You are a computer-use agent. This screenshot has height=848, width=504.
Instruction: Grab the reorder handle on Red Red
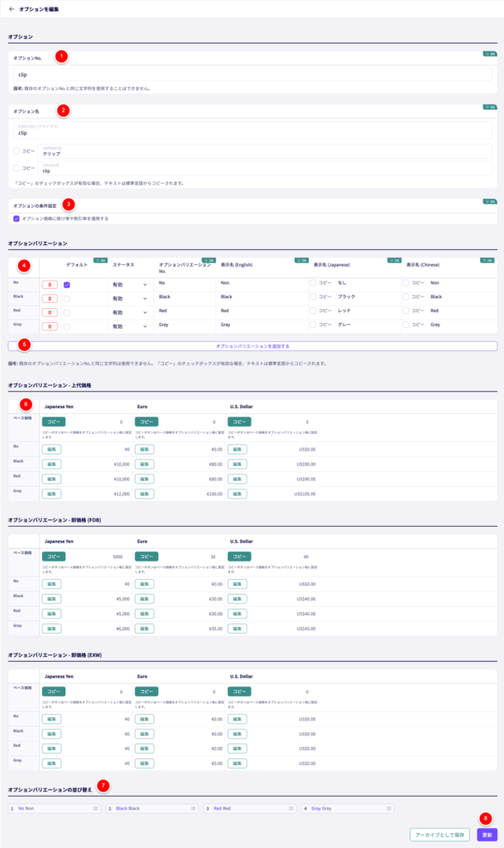pyautogui.click(x=291, y=808)
